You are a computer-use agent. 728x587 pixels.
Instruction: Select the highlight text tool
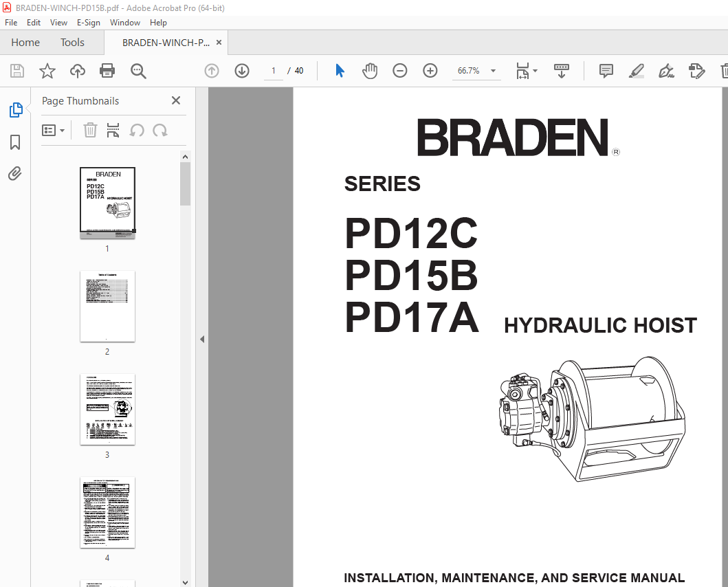coord(636,71)
